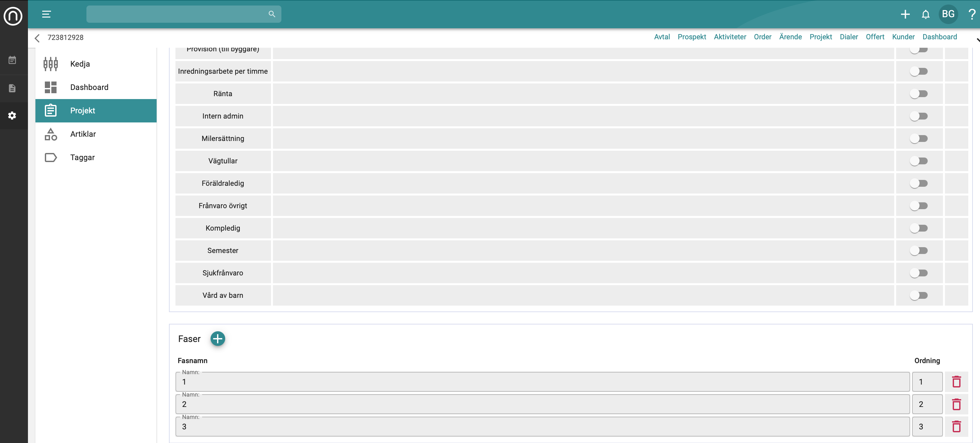Click the Fasnamn column header
The height and width of the screenshot is (443, 980).
[192, 361]
